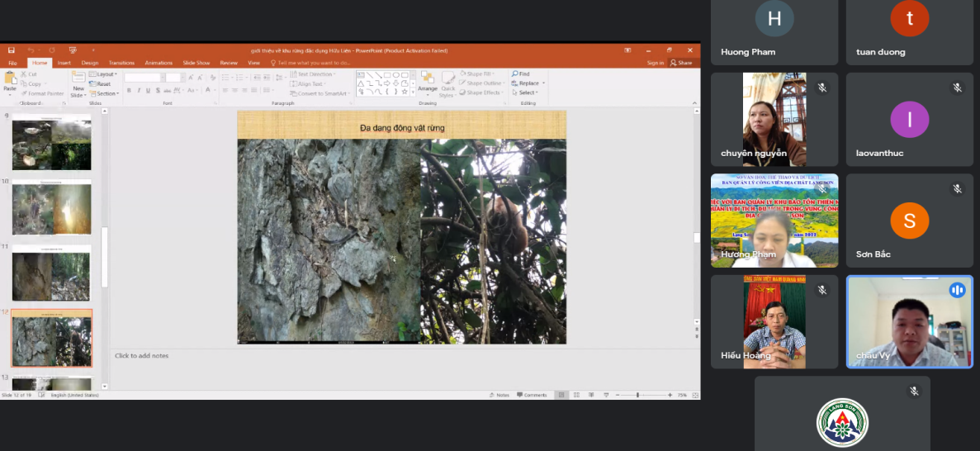Toggle Strikethrough formatting
Screen dimensions: 980x451
pos(168,90)
